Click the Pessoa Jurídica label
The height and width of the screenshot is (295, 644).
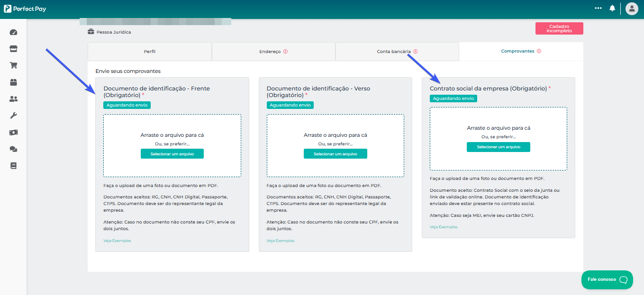(x=114, y=32)
